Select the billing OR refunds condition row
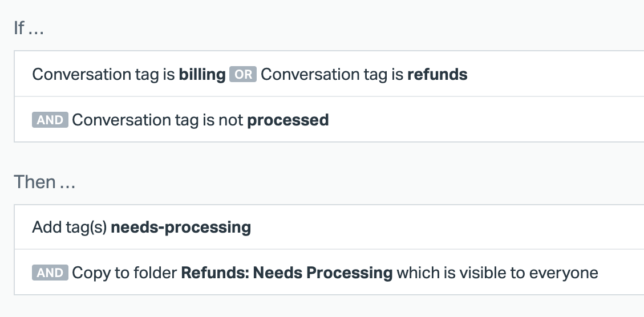 [x=548, y=74]
